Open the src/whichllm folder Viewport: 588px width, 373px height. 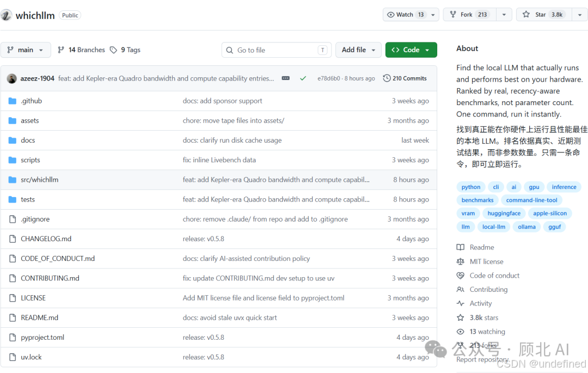tap(40, 180)
